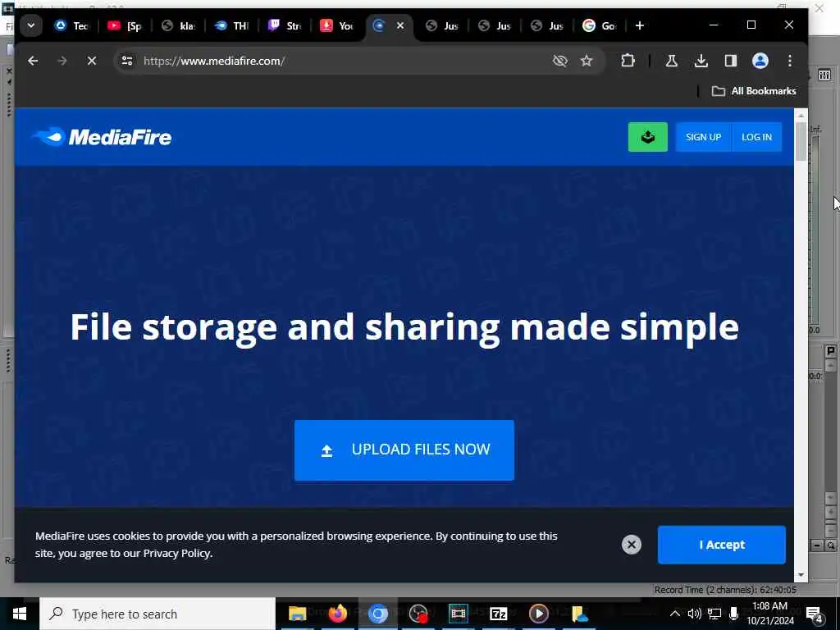This screenshot has height=630, width=840.
Task: Stop loading the page
Action: (x=92, y=61)
